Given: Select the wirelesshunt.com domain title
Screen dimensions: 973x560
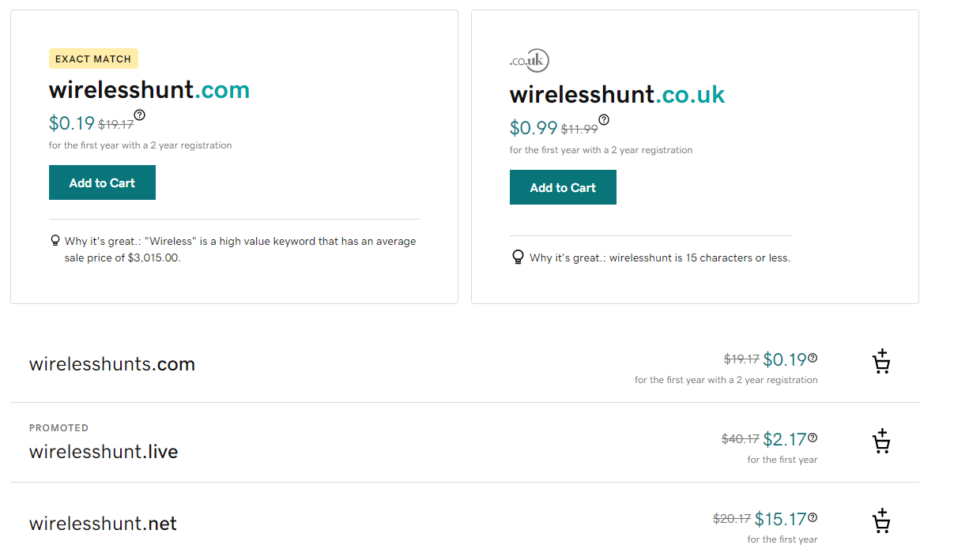Looking at the screenshot, I should pos(149,90).
